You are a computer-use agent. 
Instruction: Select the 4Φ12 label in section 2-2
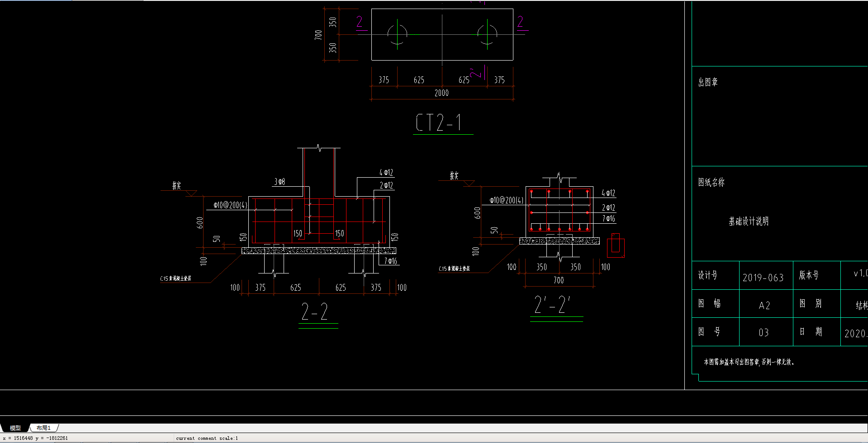386,172
